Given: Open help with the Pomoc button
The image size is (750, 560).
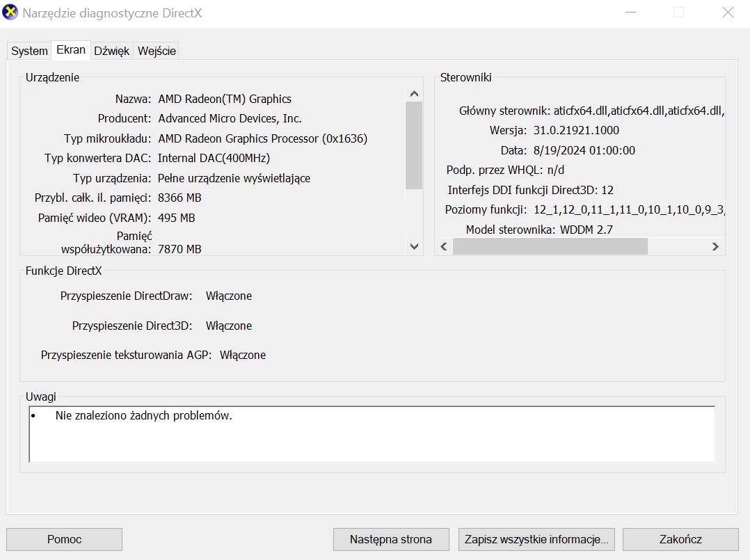Looking at the screenshot, I should (64, 539).
